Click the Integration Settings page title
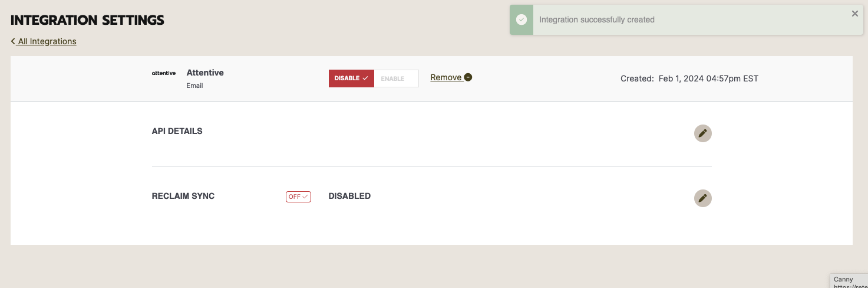Viewport: 868px width, 288px height. [x=88, y=20]
